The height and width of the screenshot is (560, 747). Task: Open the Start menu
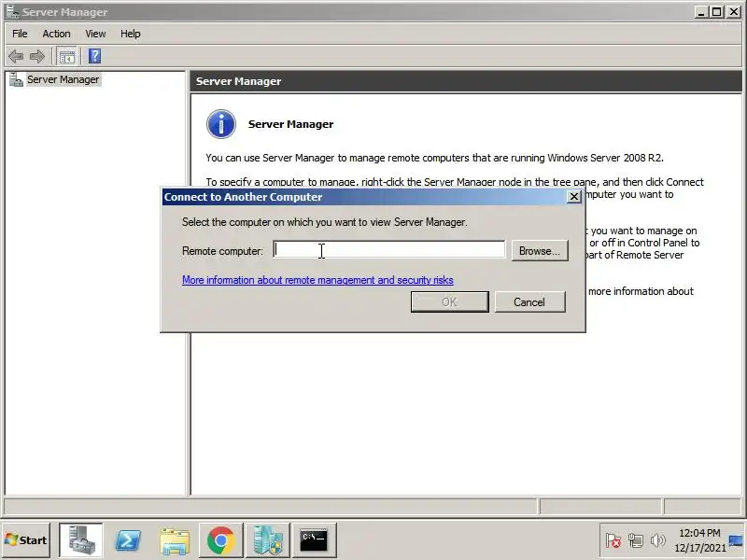(x=26, y=540)
